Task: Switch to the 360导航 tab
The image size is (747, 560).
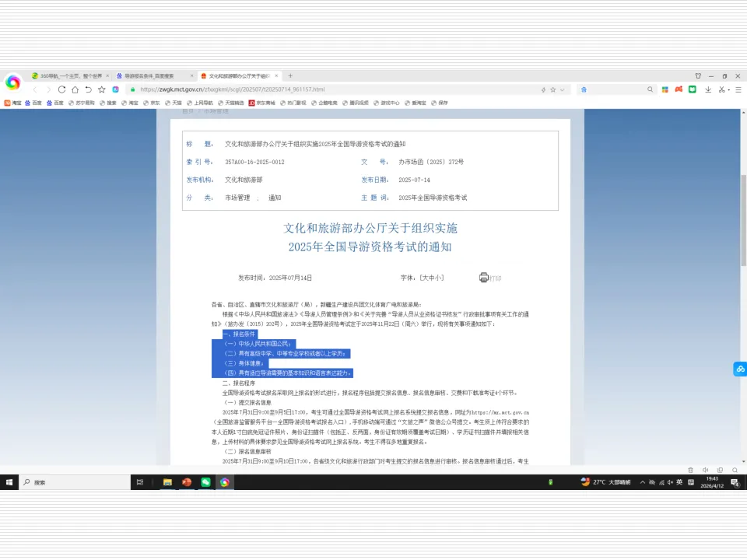Action: [66, 76]
